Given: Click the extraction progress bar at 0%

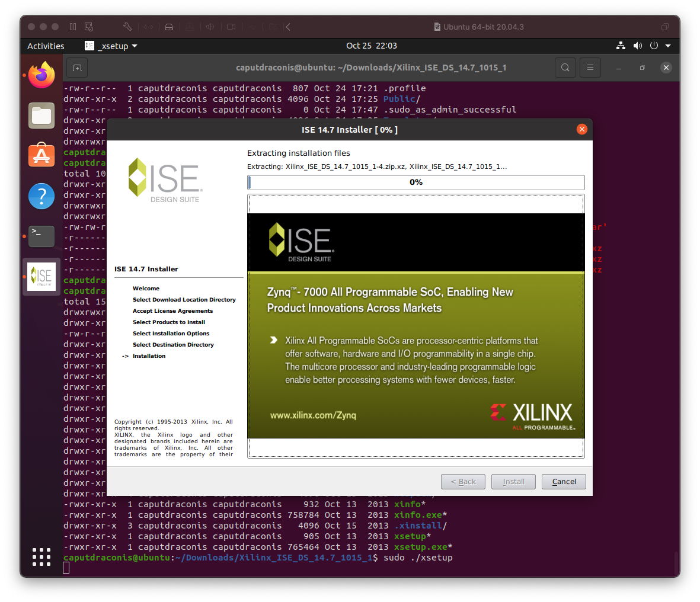Looking at the screenshot, I should [x=416, y=182].
